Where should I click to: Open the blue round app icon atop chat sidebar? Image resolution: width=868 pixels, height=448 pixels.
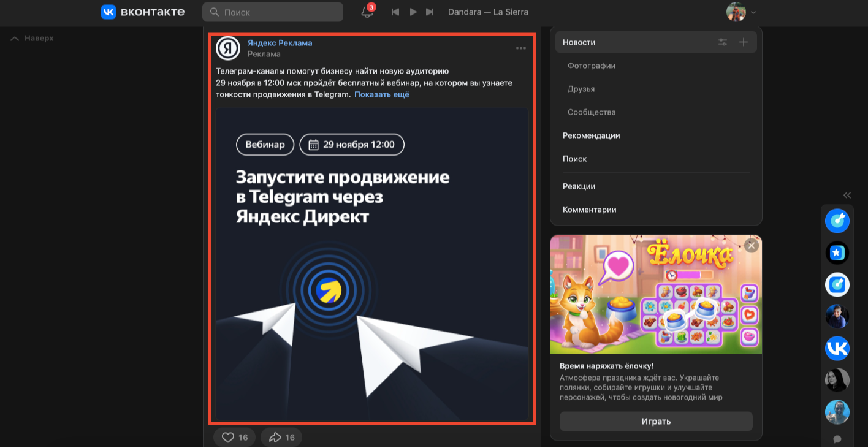point(837,221)
